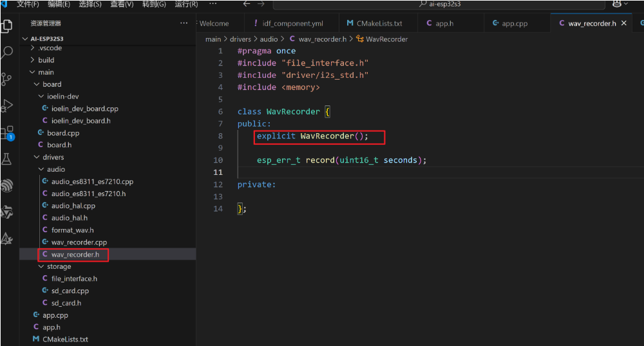Open the Explorer view in activity bar
Viewport: 644px width, 346px height.
tap(7, 26)
